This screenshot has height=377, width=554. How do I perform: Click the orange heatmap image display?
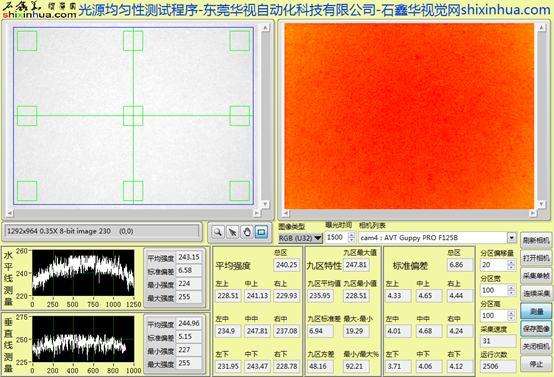[x=409, y=116]
